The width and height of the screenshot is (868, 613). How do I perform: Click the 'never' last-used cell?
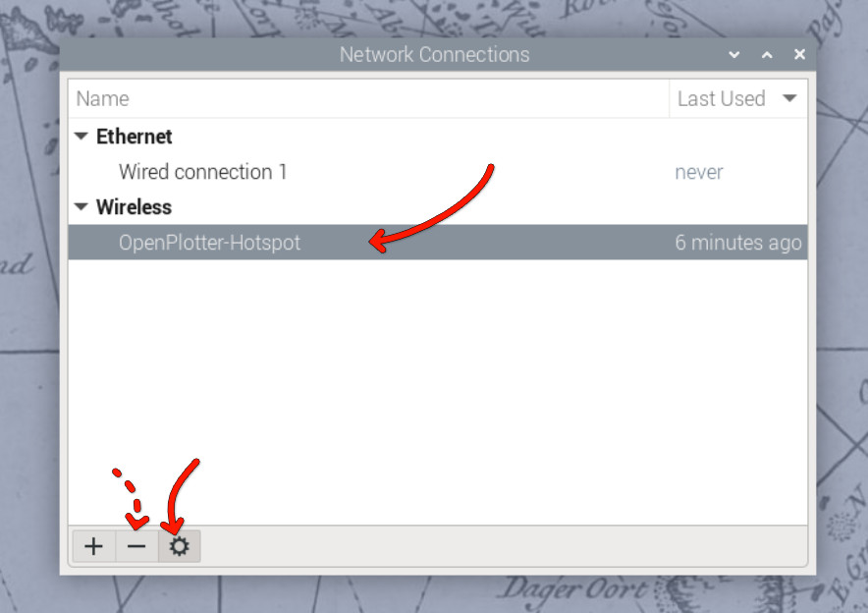coord(699,172)
